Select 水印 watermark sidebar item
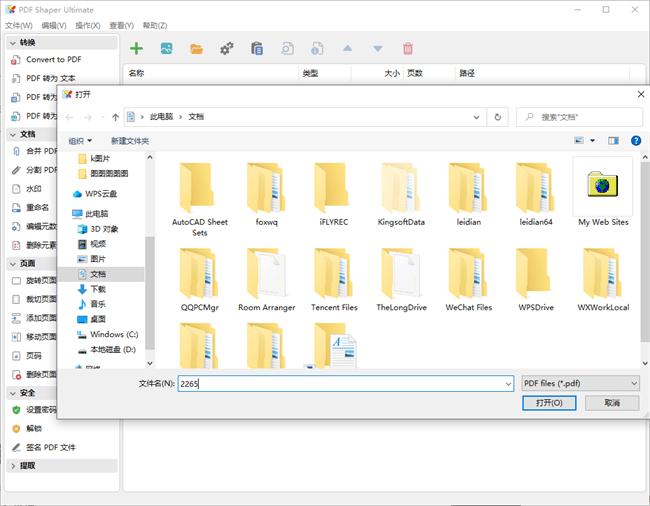The width and height of the screenshot is (650, 506). (34, 189)
